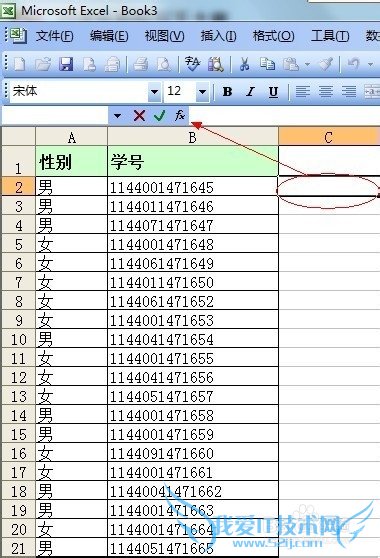Click the gender cell in row 5
The height and width of the screenshot is (558, 380).
(x=72, y=244)
